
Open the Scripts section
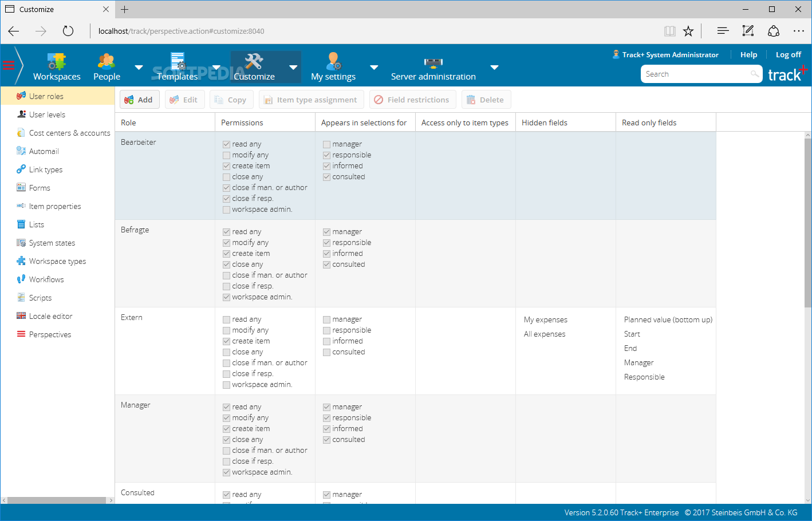(57, 298)
